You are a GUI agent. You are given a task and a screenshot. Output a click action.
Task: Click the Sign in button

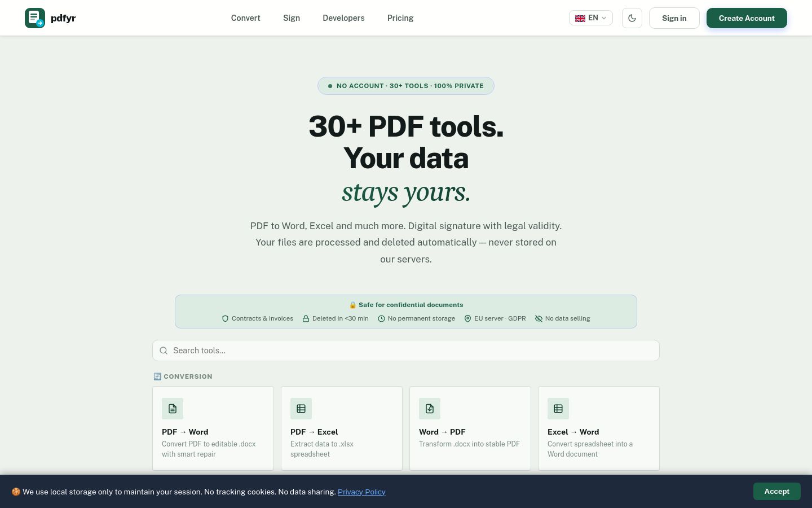[674, 18]
